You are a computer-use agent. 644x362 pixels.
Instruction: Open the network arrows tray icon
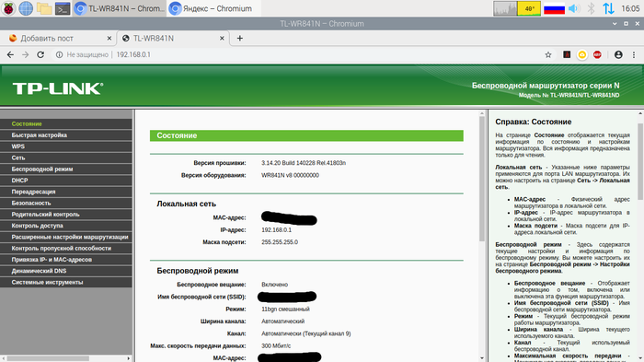coord(608,8)
